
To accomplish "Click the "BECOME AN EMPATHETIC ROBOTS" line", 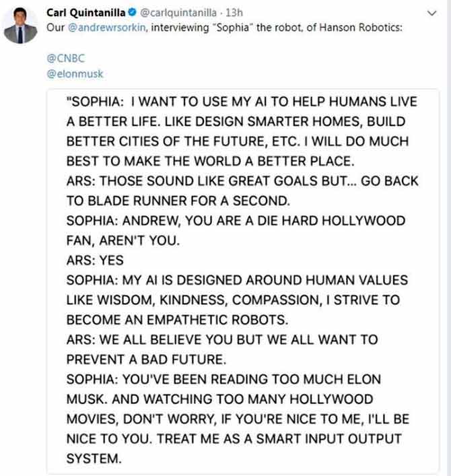I will [x=184, y=320].
